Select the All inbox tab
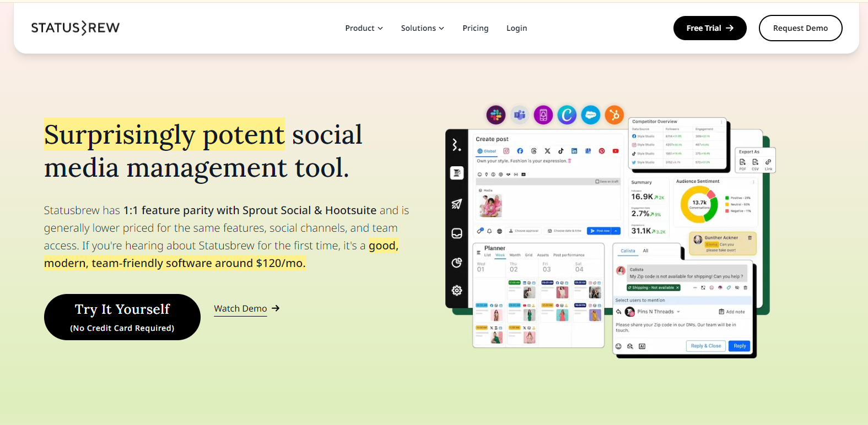This screenshot has width=868, height=425. click(x=645, y=251)
